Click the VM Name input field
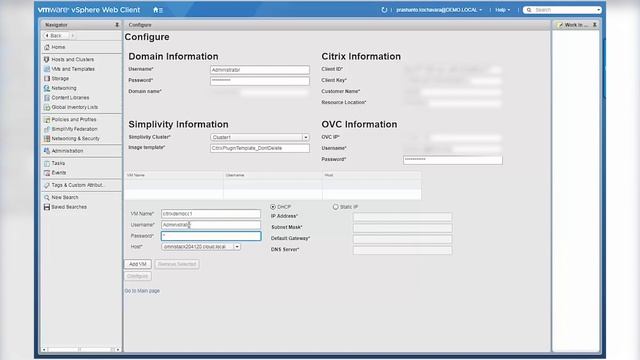The height and width of the screenshot is (360, 640). (x=211, y=214)
